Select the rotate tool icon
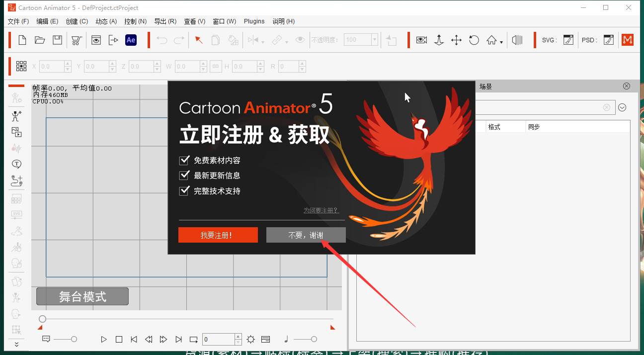644x355 pixels. coord(474,40)
